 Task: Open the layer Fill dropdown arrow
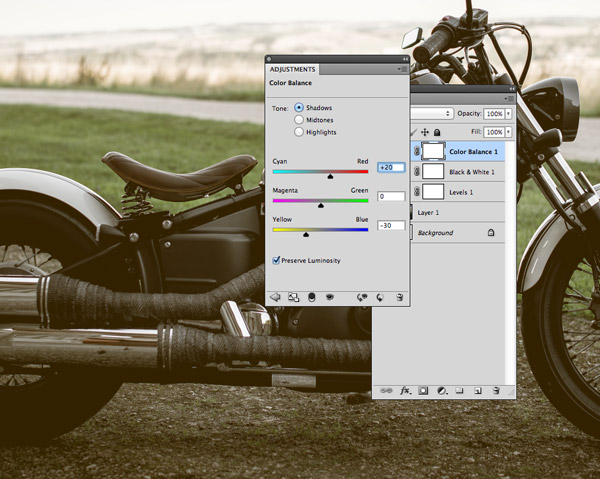[508, 131]
